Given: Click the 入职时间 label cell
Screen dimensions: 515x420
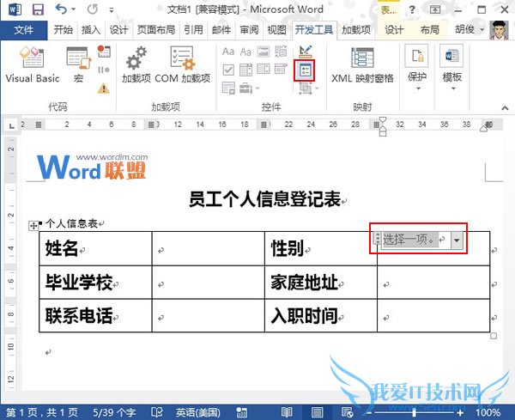Looking at the screenshot, I should click(321, 316).
